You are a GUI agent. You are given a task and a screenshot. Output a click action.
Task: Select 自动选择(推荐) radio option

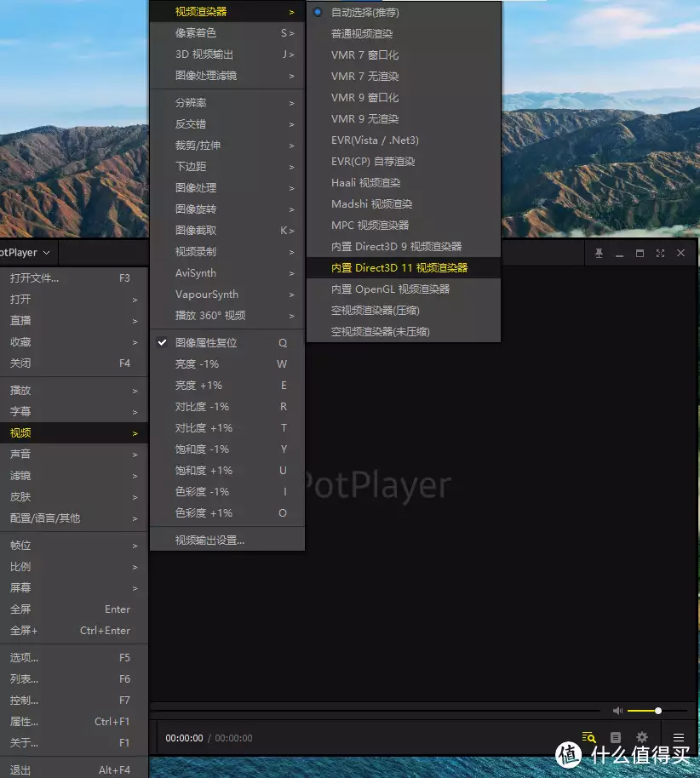point(404,13)
